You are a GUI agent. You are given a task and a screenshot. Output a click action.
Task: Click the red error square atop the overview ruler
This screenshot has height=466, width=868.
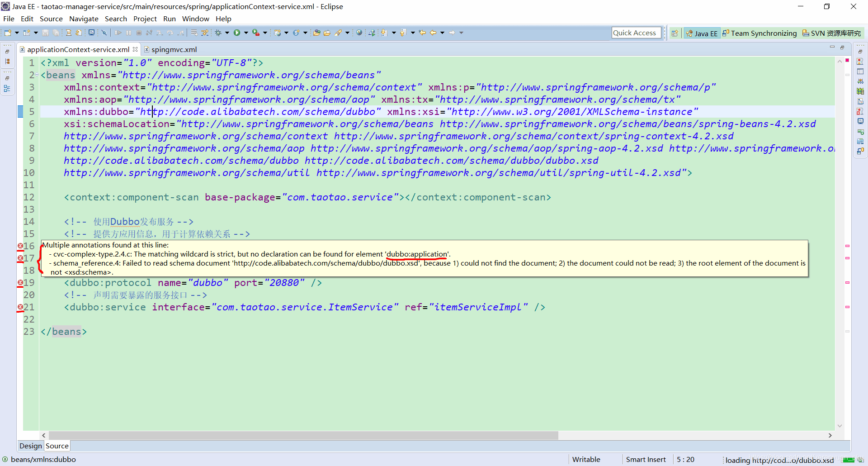coord(847,60)
